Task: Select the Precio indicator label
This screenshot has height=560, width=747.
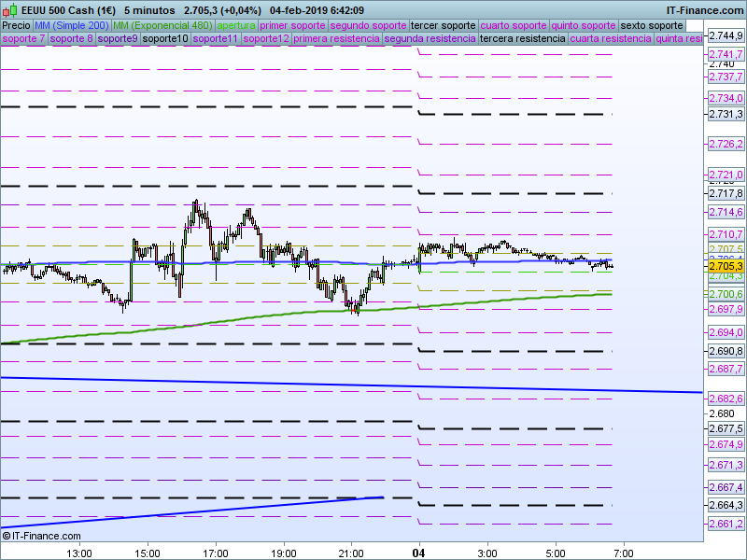Action: click(17, 26)
